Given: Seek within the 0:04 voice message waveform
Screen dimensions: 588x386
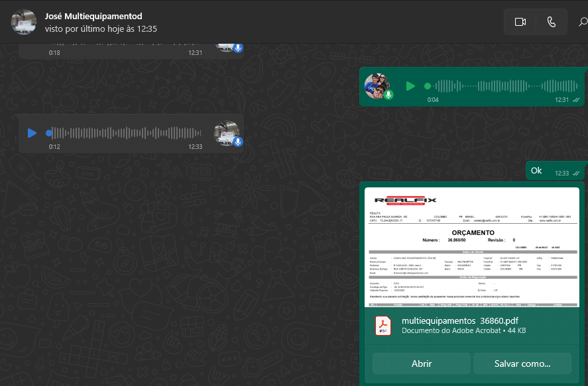Looking at the screenshot, I should (504, 86).
